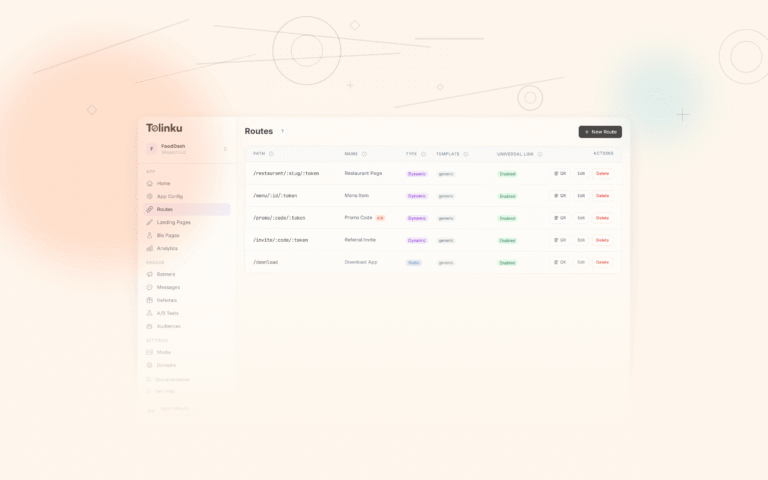Click the Landing Pages brush icon
The height and width of the screenshot is (480, 768).
click(149, 222)
